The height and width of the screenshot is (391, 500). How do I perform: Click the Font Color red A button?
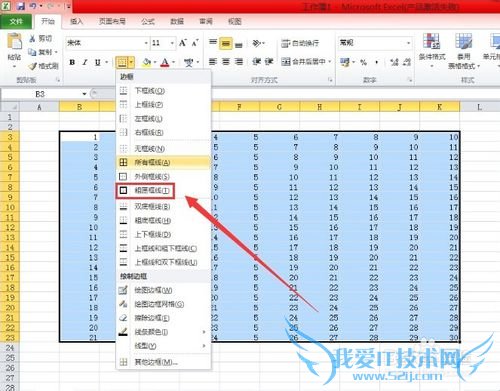click(165, 62)
